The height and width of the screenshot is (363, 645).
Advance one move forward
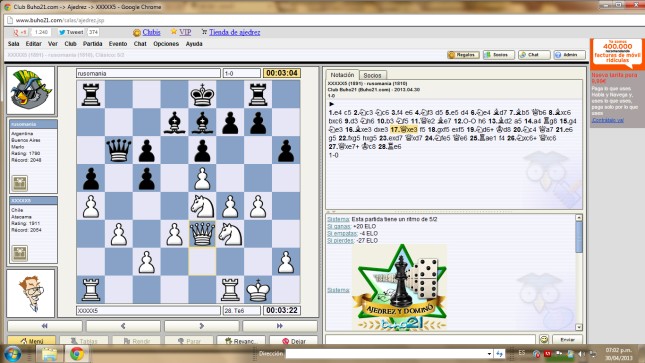[x=202, y=326]
